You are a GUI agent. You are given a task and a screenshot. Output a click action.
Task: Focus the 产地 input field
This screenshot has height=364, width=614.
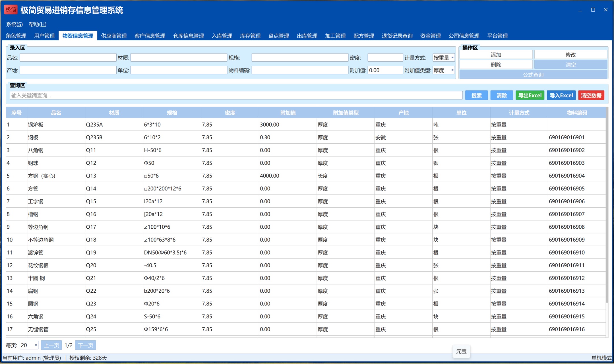pos(68,70)
